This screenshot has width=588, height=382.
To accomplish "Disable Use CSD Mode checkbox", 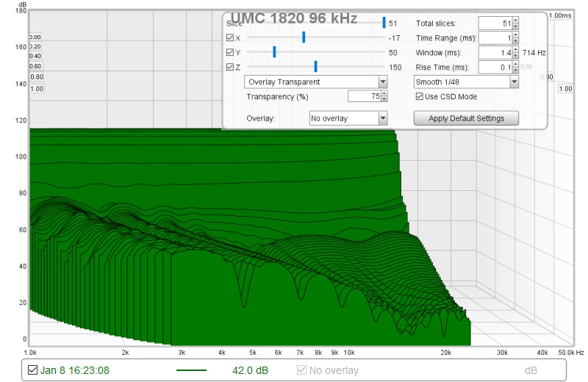I will pos(419,96).
